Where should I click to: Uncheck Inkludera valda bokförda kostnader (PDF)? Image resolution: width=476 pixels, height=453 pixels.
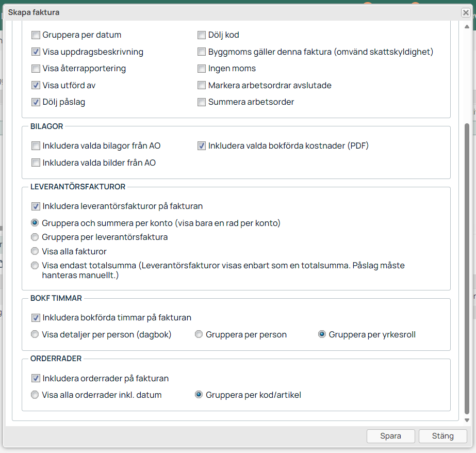tap(202, 146)
